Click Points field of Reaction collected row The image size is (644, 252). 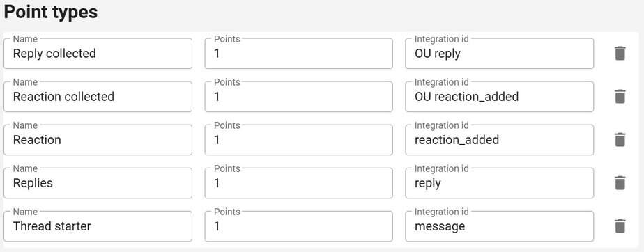pos(298,97)
